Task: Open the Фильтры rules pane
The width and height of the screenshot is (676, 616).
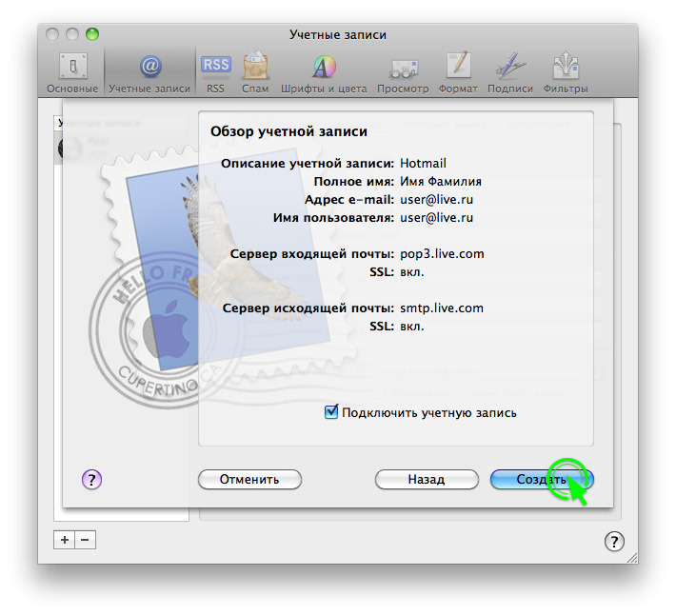Action: coord(566,71)
